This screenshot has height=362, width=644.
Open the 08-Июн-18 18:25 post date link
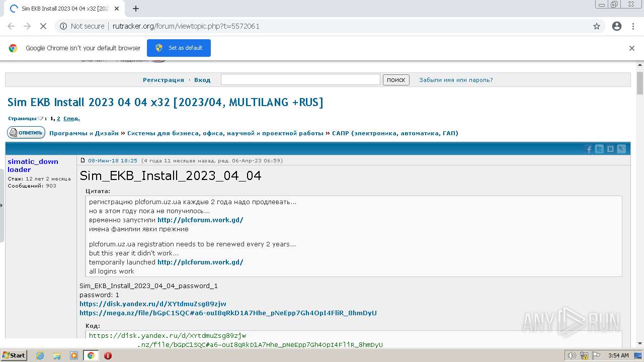coord(113,161)
